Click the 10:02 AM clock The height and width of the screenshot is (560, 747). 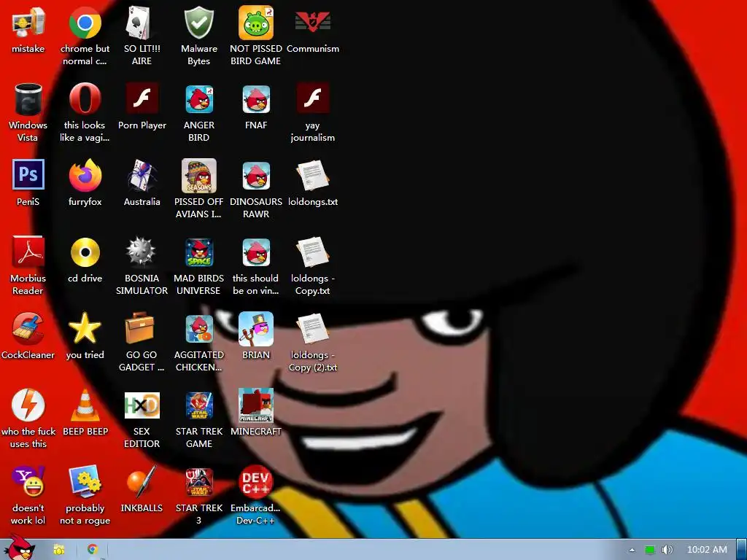[707, 550]
